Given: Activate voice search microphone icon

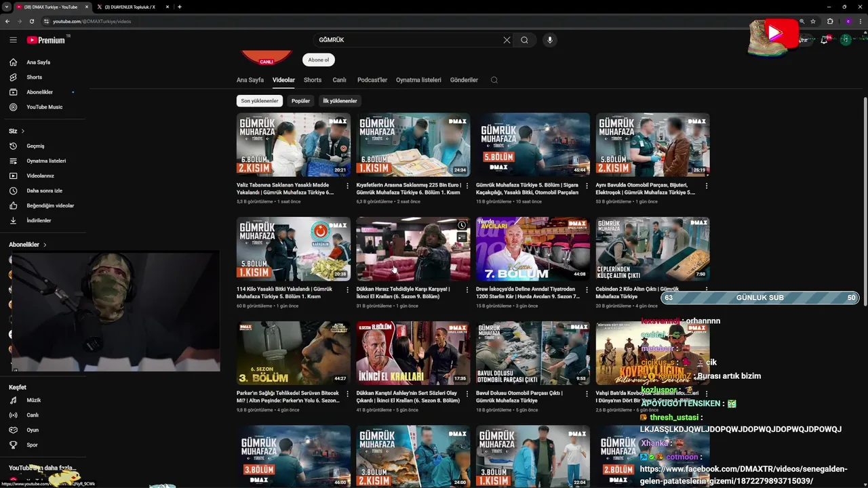Looking at the screenshot, I should click(550, 40).
